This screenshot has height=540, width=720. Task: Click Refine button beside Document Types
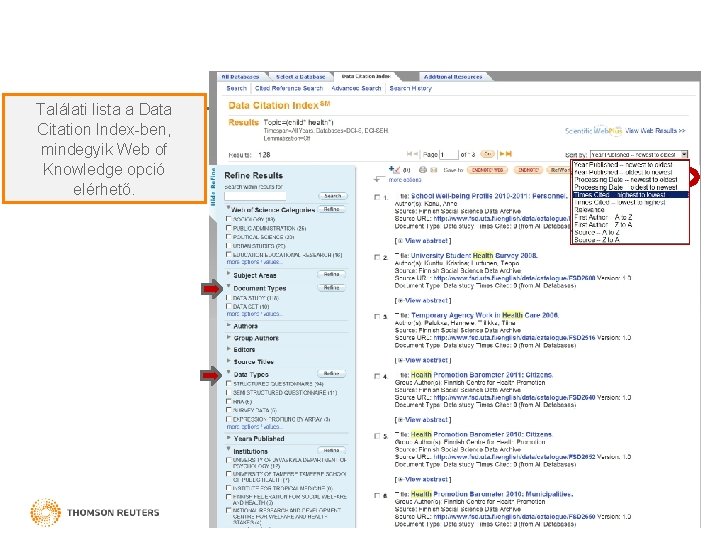point(332,288)
